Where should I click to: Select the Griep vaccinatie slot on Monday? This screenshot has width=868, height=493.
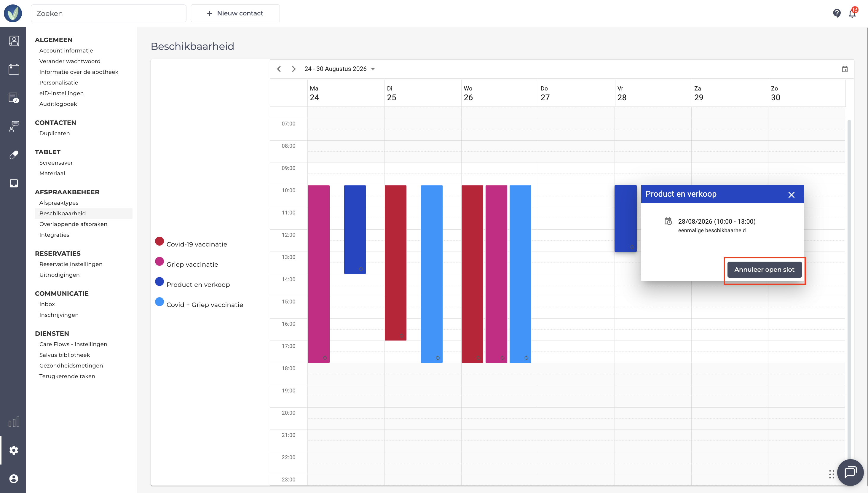click(319, 274)
